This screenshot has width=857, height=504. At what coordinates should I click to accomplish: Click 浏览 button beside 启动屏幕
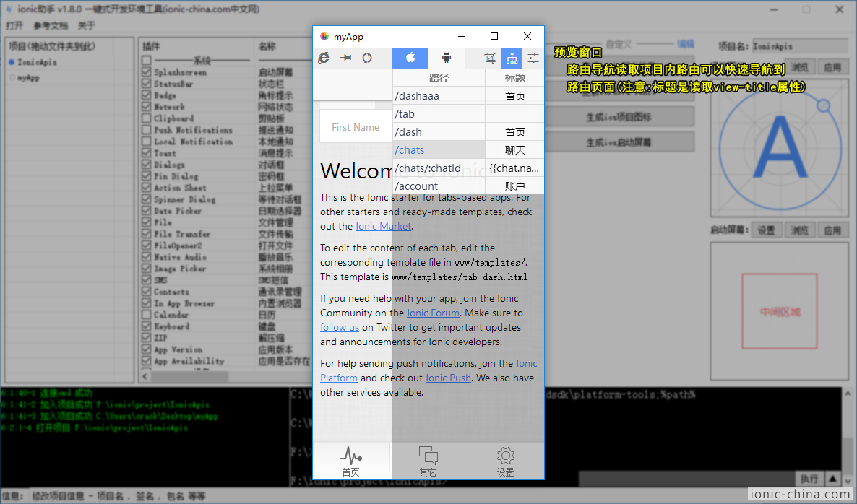[x=799, y=230]
